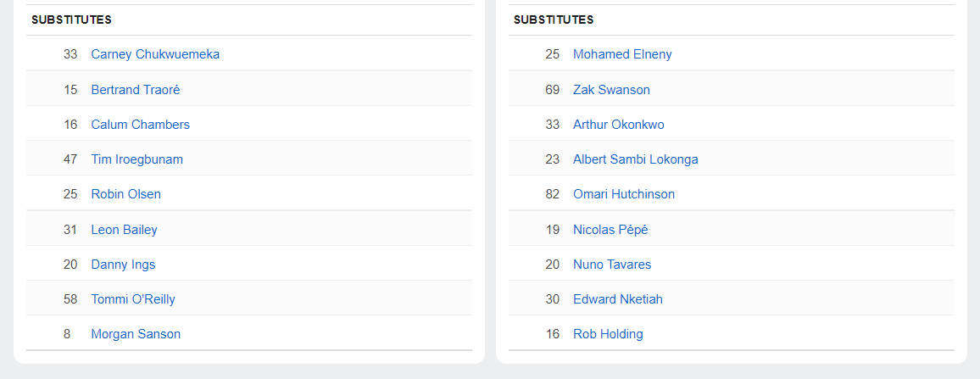Select the Danny Ings link
The height and width of the screenshot is (379, 980).
pos(123,265)
